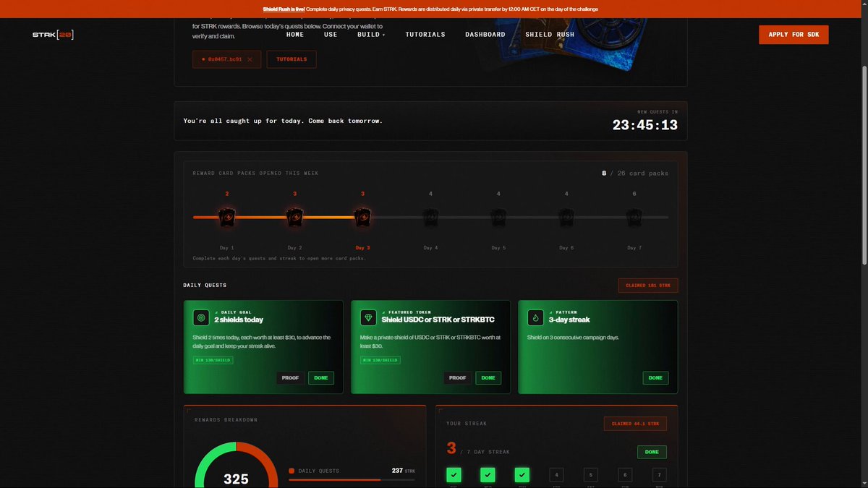This screenshot has height=488, width=868.
Task: Click the first green streak checkbox
Action: coord(454,475)
